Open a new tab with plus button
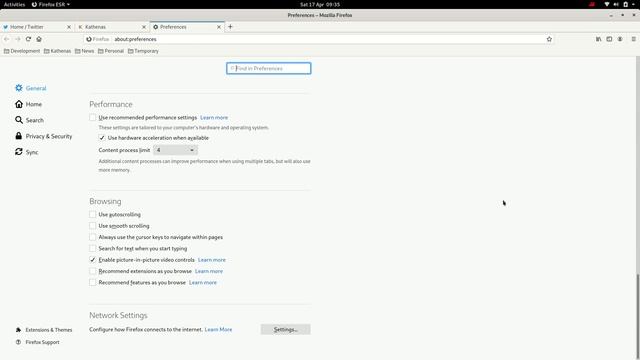Viewport: 640px width, 360px height. point(230,27)
